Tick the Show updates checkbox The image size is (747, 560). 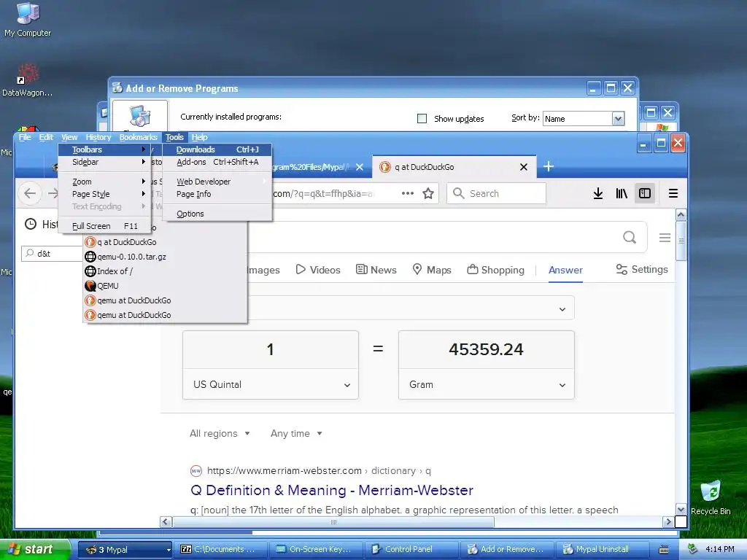point(422,119)
